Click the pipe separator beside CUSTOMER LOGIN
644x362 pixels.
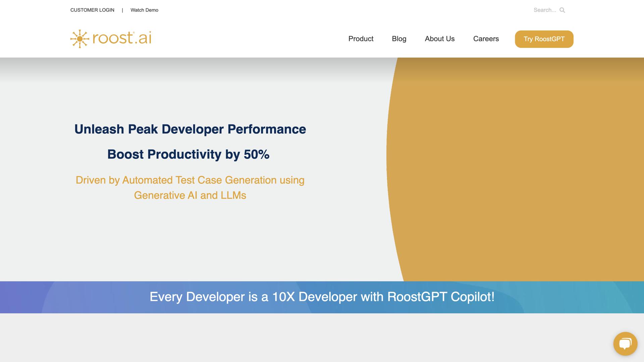click(122, 10)
